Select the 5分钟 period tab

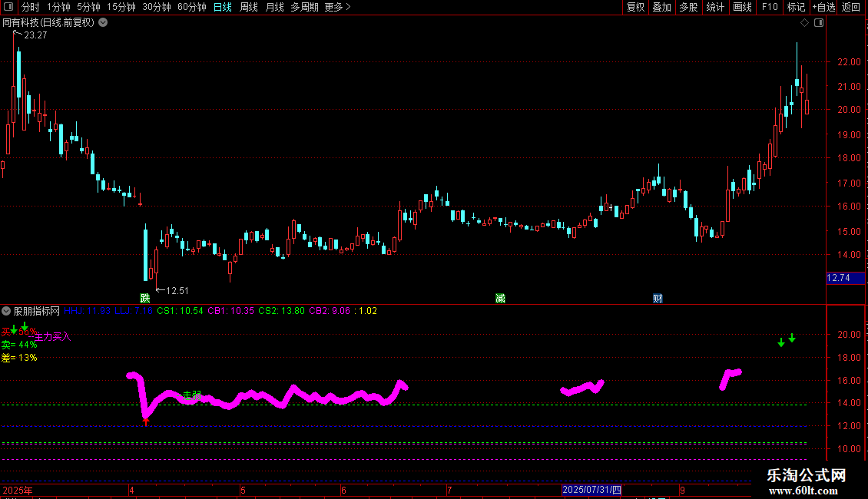coord(88,7)
